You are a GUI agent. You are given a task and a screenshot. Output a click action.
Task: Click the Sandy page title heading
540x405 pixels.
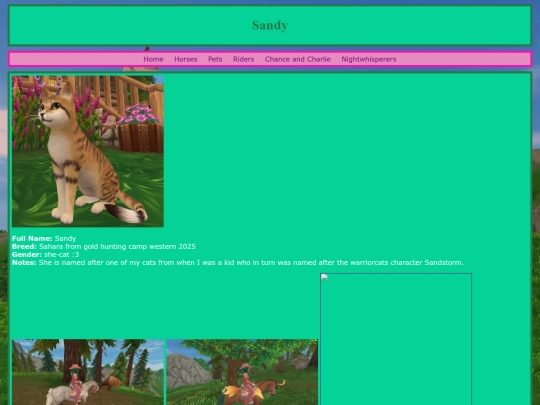coord(270,25)
